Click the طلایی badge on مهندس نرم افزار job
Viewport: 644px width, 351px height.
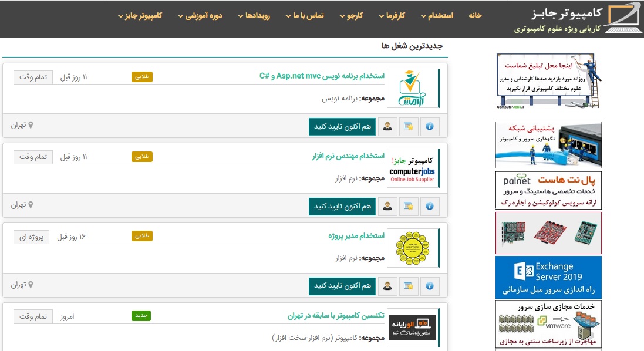[142, 156]
